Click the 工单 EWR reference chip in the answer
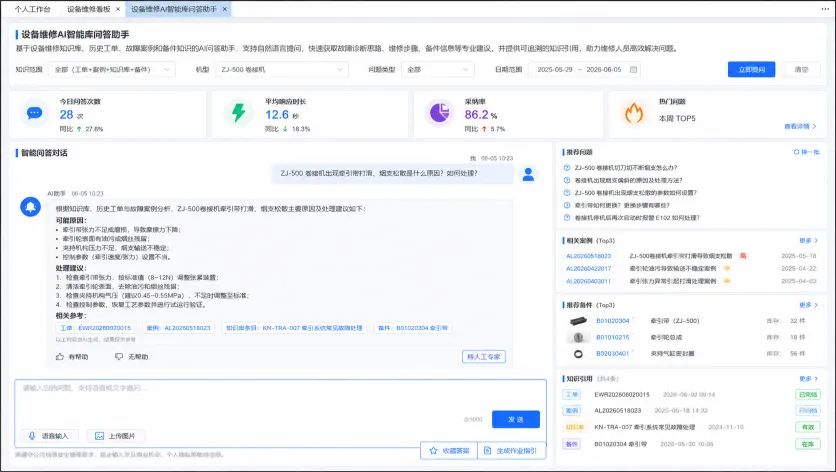The height and width of the screenshot is (472, 836). (95, 328)
